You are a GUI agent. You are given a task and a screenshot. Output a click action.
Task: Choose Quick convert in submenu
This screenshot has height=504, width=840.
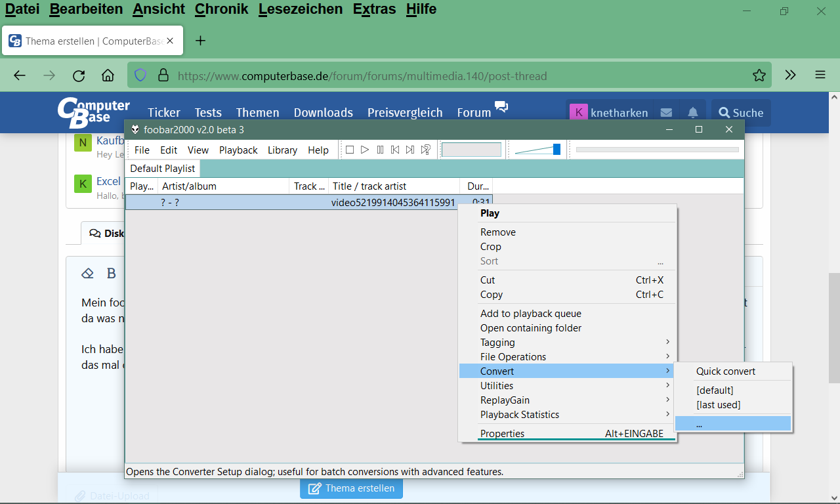733,371
